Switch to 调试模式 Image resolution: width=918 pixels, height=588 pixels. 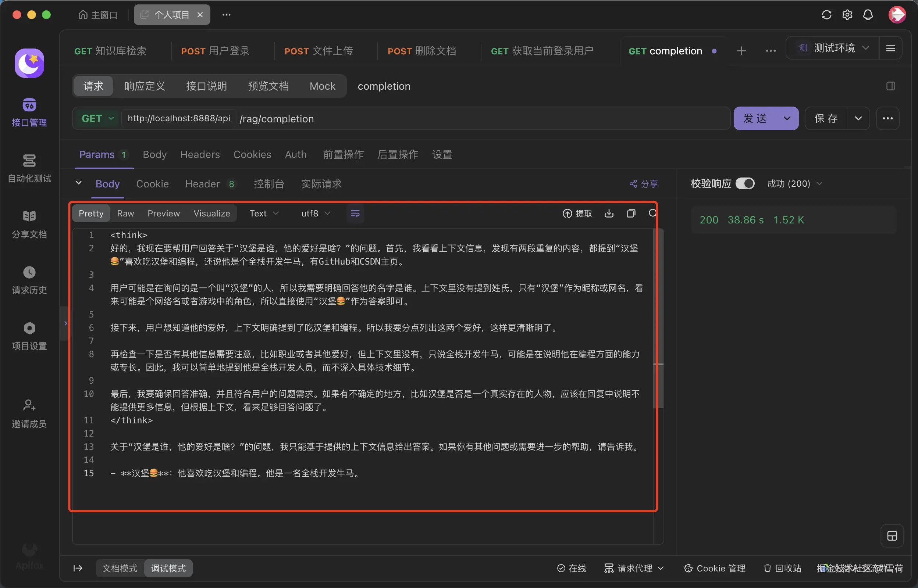168,568
